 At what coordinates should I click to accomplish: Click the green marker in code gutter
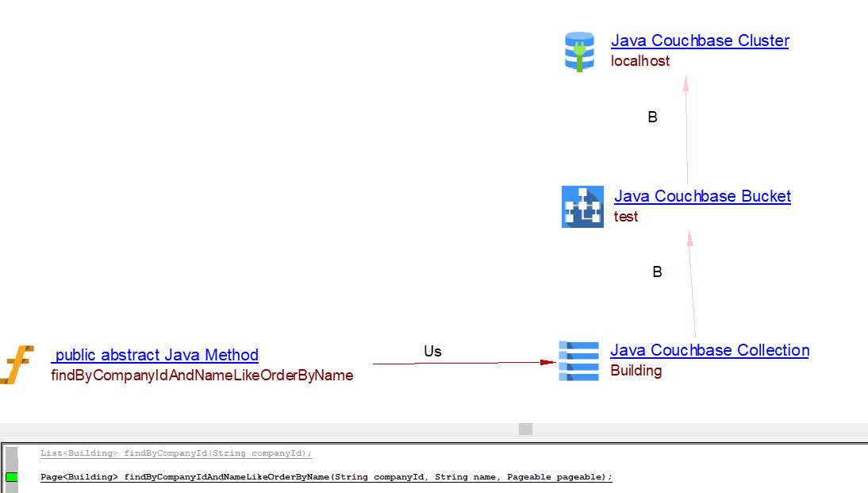click(x=11, y=477)
